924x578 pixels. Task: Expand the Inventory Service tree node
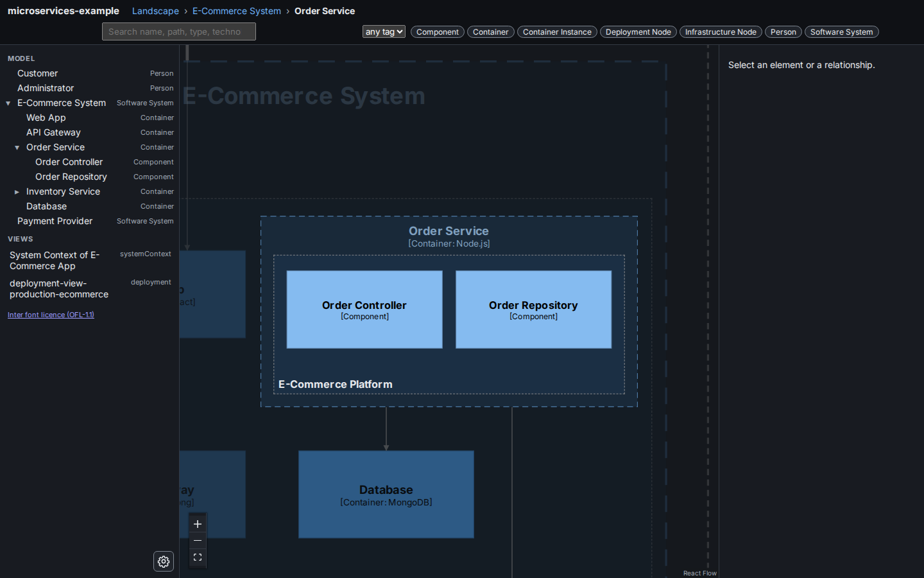[x=17, y=192]
